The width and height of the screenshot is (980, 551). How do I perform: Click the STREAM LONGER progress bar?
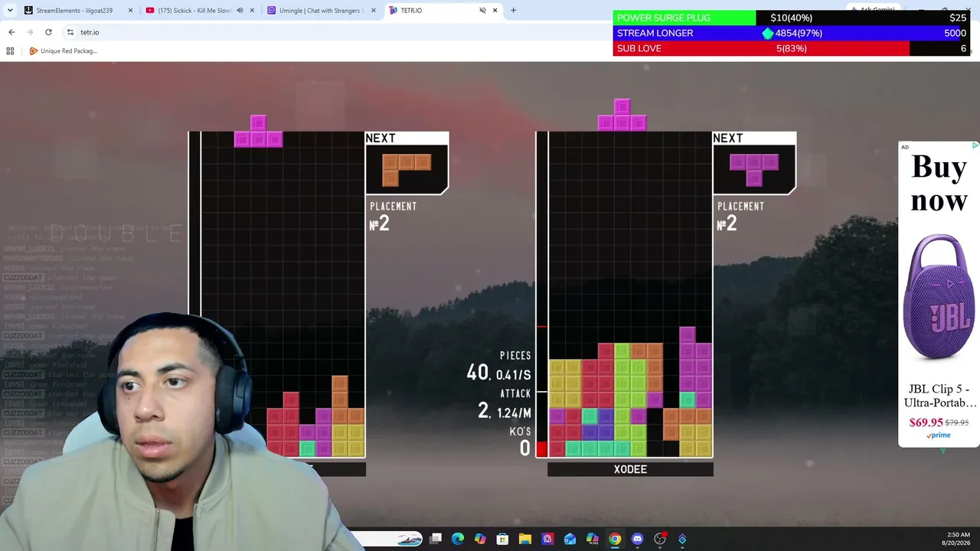(x=792, y=33)
